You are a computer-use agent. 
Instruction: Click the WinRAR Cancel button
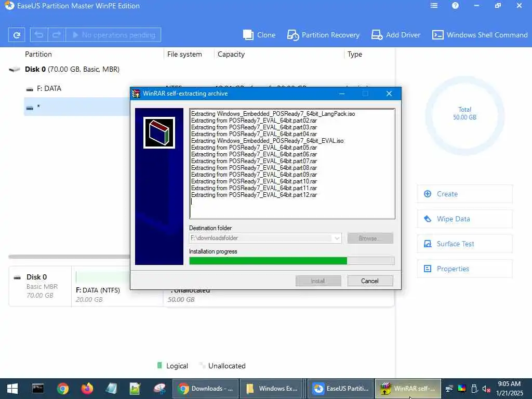click(x=370, y=281)
